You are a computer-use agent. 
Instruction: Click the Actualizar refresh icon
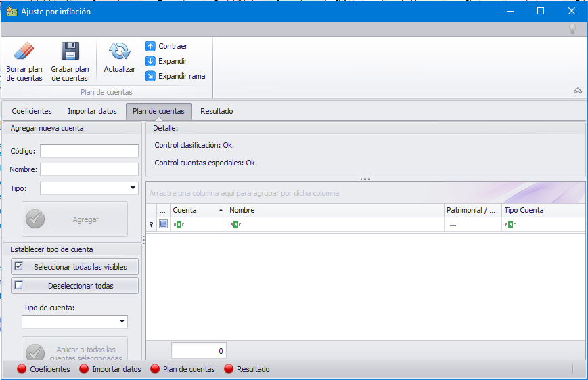119,51
